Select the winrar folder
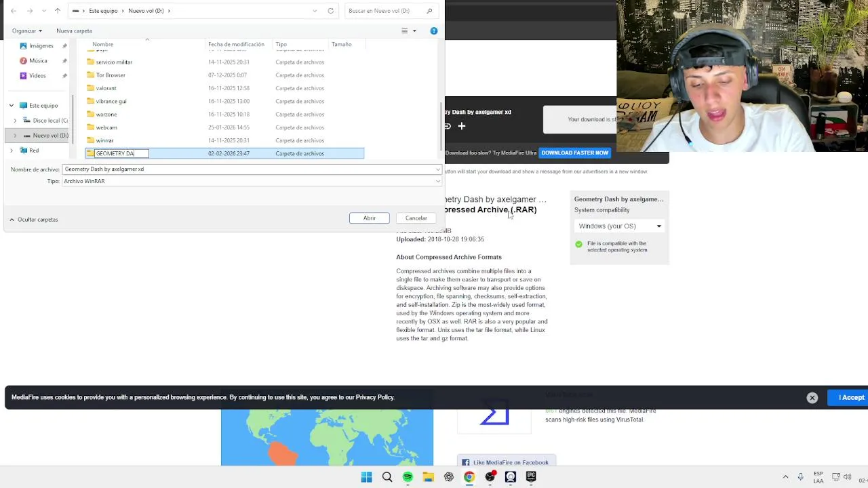Image resolution: width=868 pixels, height=488 pixels. tap(104, 140)
